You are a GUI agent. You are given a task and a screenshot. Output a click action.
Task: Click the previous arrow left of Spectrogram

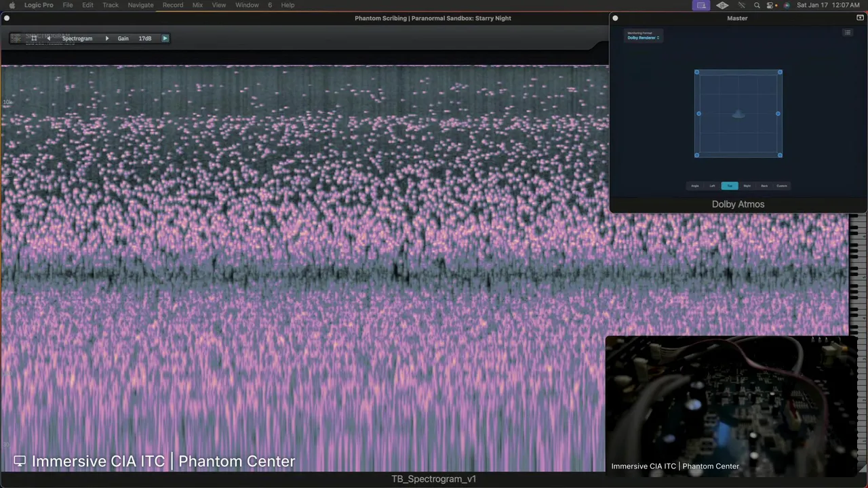(x=48, y=38)
